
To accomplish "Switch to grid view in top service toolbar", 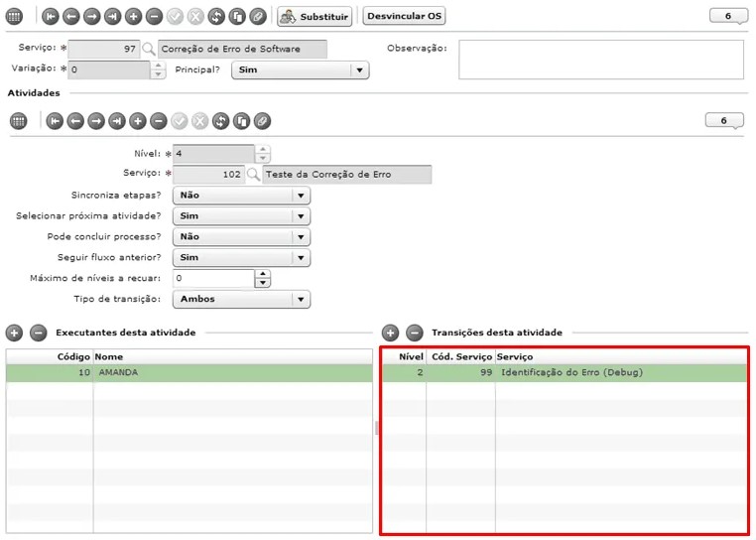I will 14,17.
